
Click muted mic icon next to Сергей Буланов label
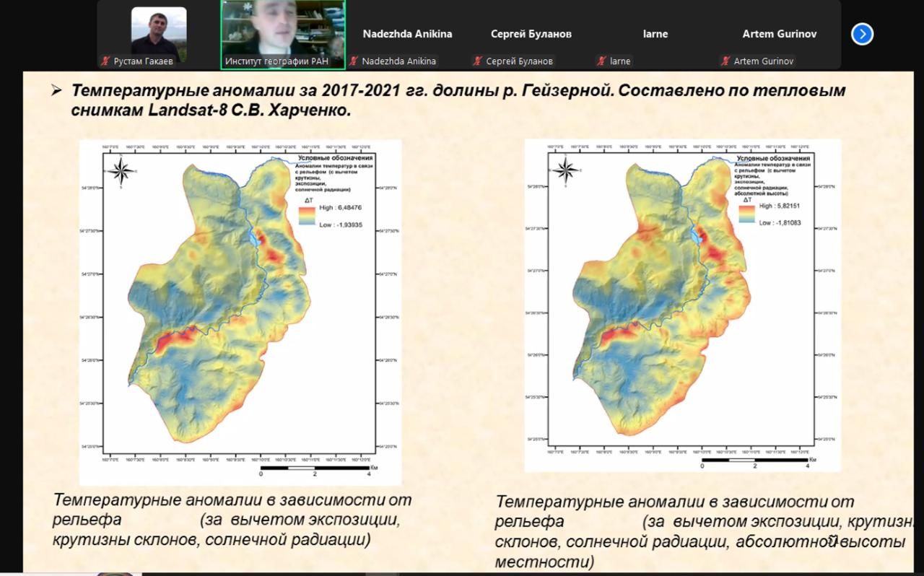coord(477,61)
